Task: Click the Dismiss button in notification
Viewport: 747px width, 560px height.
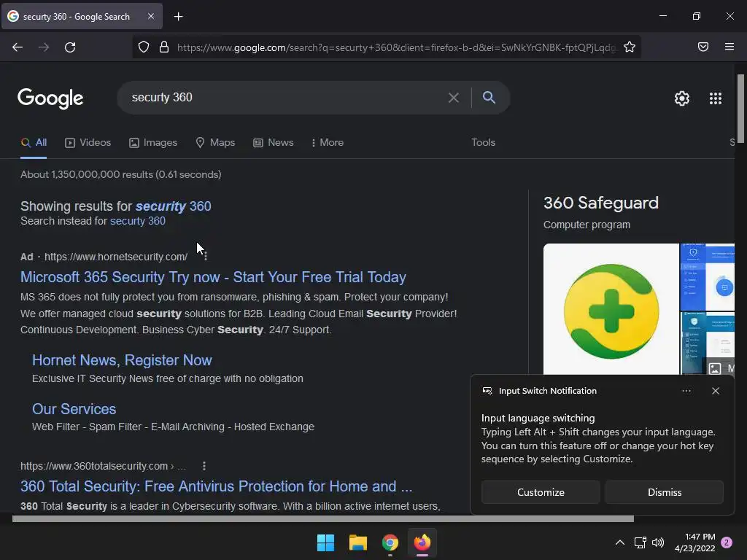Action: pos(664,492)
